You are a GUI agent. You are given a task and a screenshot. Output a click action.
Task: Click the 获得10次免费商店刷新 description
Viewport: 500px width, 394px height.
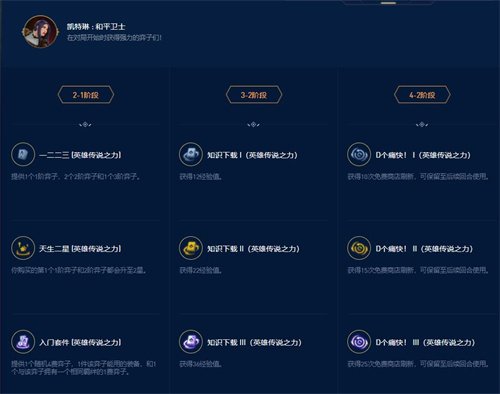tap(418, 177)
